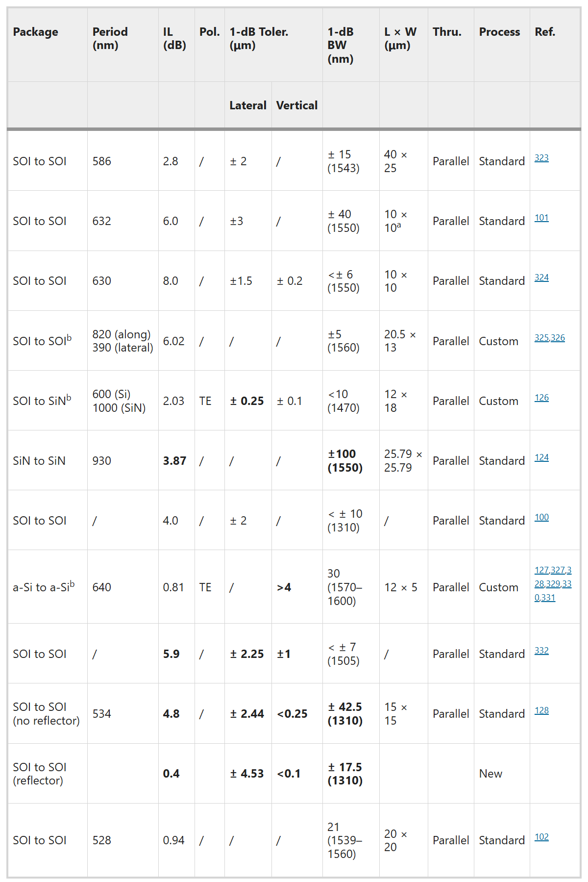Click the Ref. column header
588x882 pixels.
click(x=544, y=32)
